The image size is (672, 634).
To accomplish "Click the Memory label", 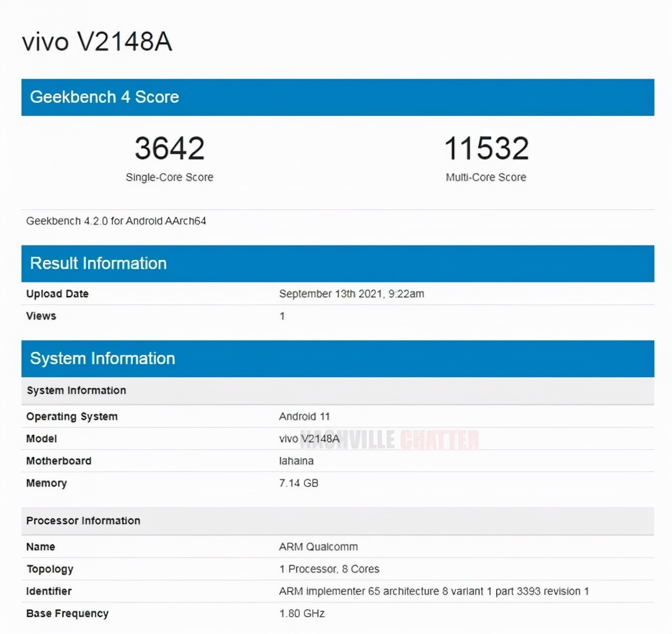I will [x=47, y=483].
